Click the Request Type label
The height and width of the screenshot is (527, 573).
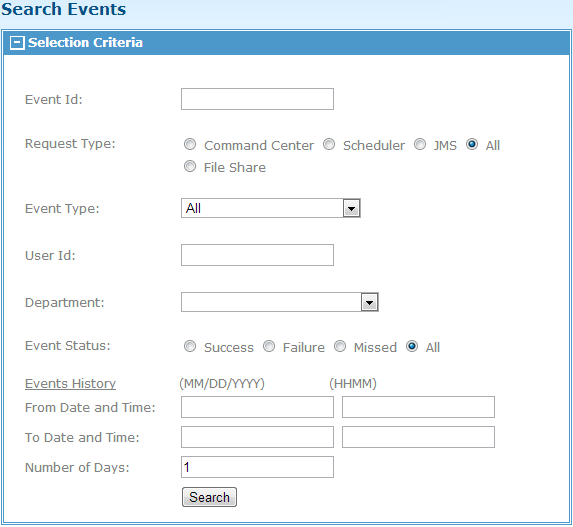[x=70, y=144]
